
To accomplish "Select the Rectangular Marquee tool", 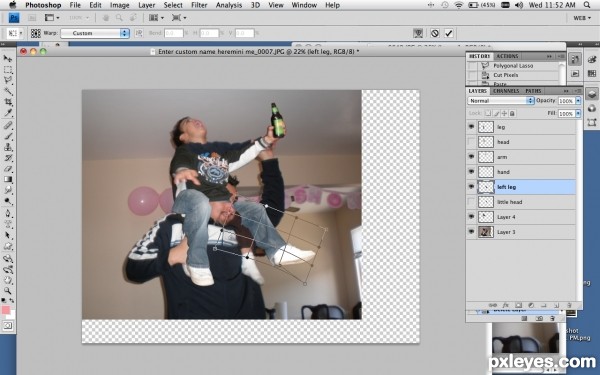I will pos(8,70).
